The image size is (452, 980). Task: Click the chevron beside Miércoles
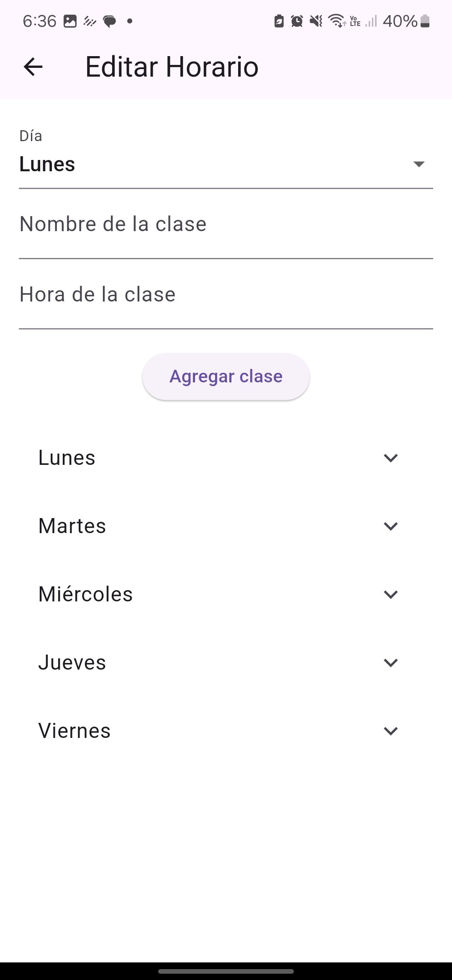click(x=390, y=594)
